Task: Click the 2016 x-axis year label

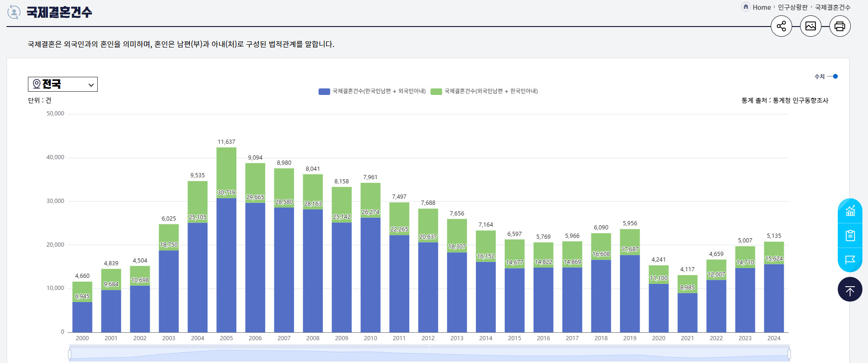Action: point(543,338)
